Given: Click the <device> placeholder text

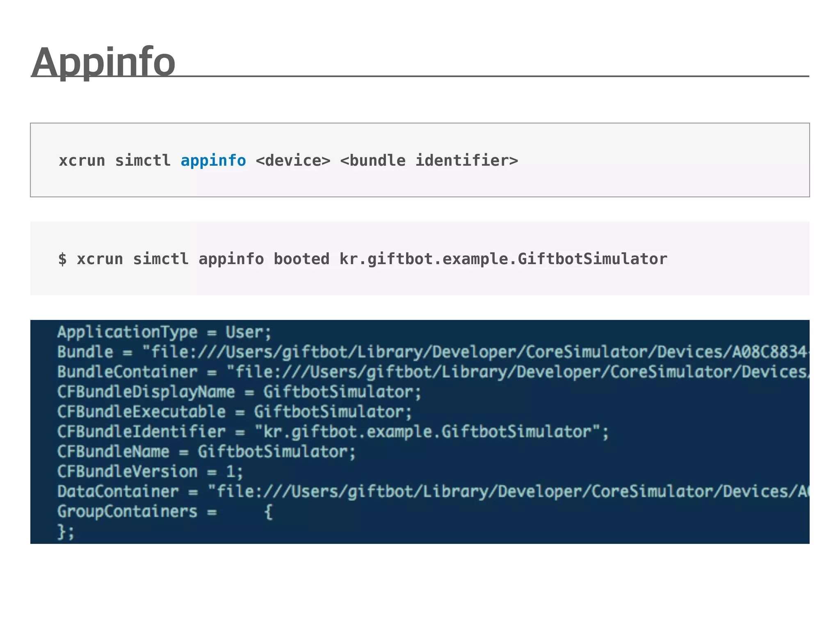Looking at the screenshot, I should (x=293, y=160).
